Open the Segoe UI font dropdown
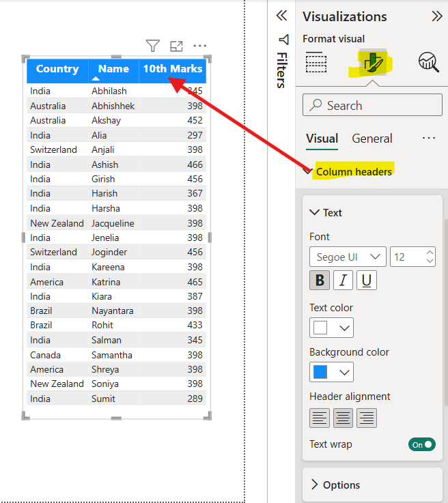The image size is (448, 503). pos(348,257)
